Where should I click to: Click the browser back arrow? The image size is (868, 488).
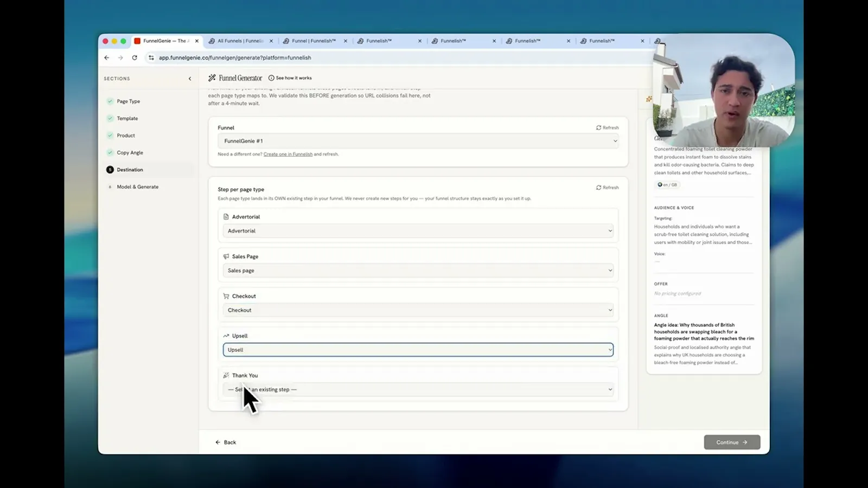pos(107,57)
